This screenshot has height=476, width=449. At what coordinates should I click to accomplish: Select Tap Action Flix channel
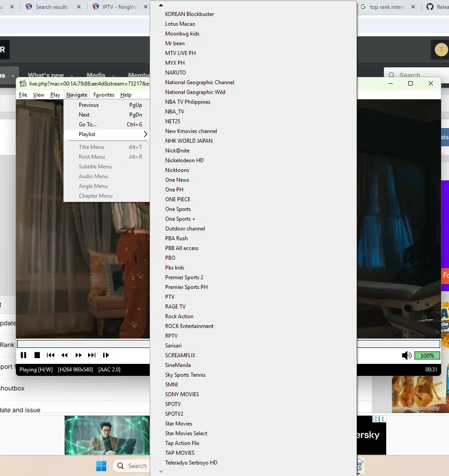click(182, 443)
